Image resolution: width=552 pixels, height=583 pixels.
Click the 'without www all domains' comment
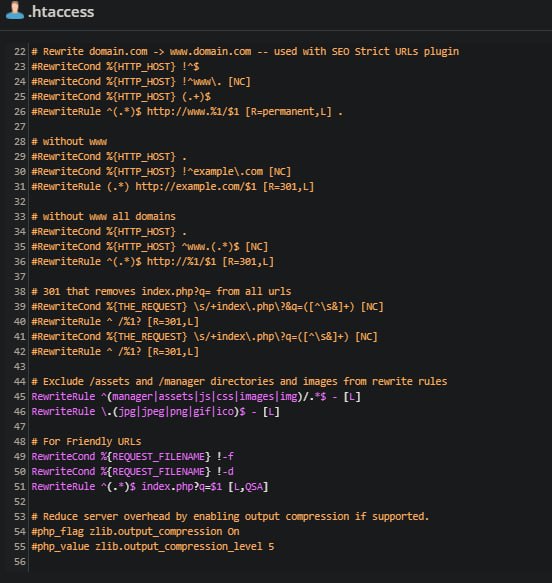pyautogui.click(x=103, y=217)
